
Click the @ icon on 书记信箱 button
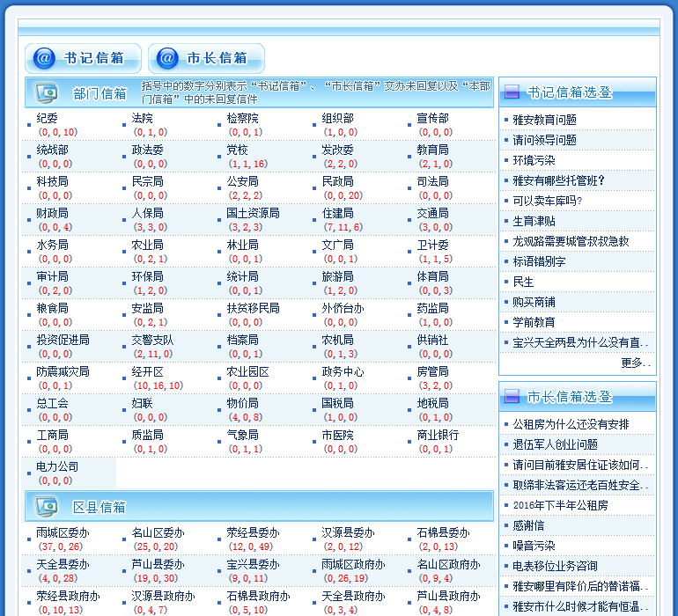tap(44, 58)
